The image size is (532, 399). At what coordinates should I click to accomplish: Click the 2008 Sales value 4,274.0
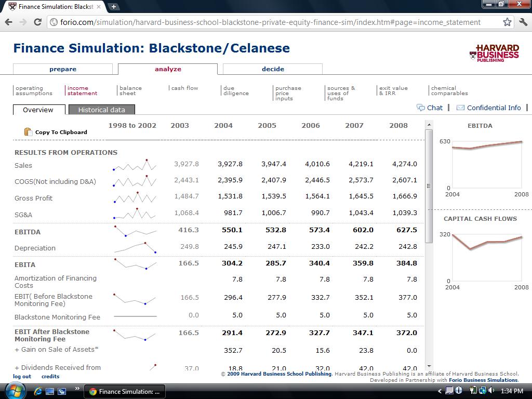pyautogui.click(x=404, y=164)
